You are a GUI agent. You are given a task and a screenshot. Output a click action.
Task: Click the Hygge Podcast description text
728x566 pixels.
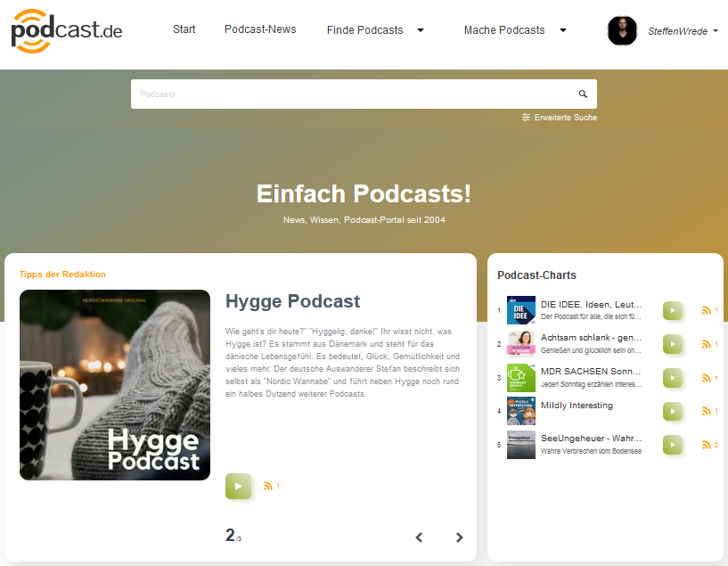click(x=343, y=363)
